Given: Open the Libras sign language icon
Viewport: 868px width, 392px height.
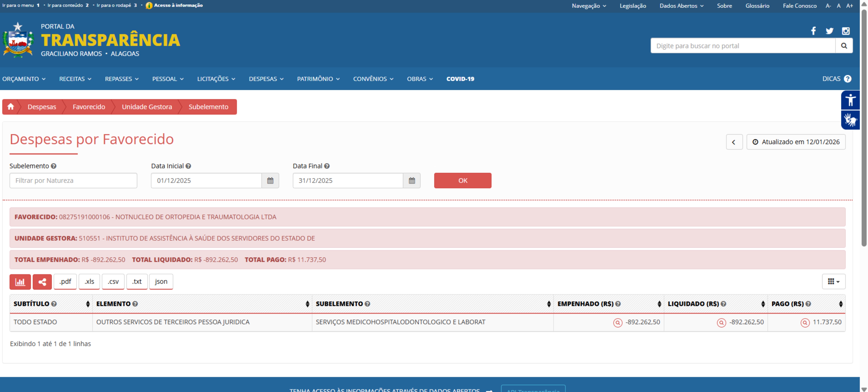Looking at the screenshot, I should click(x=850, y=120).
